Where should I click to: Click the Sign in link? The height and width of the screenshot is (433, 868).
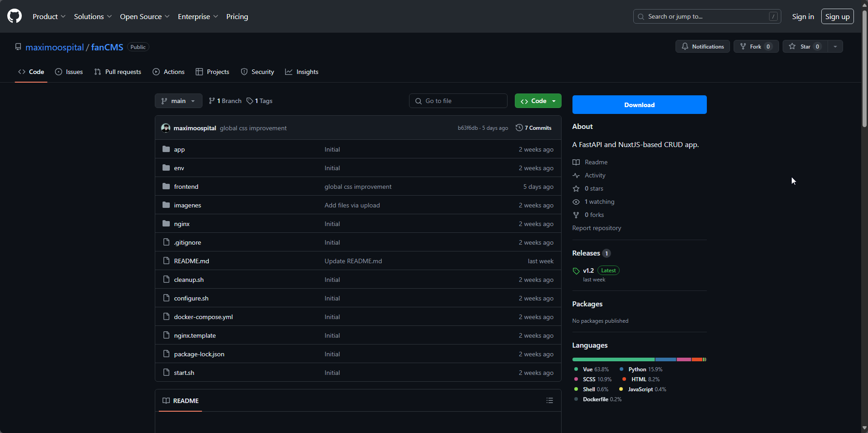pyautogui.click(x=803, y=16)
